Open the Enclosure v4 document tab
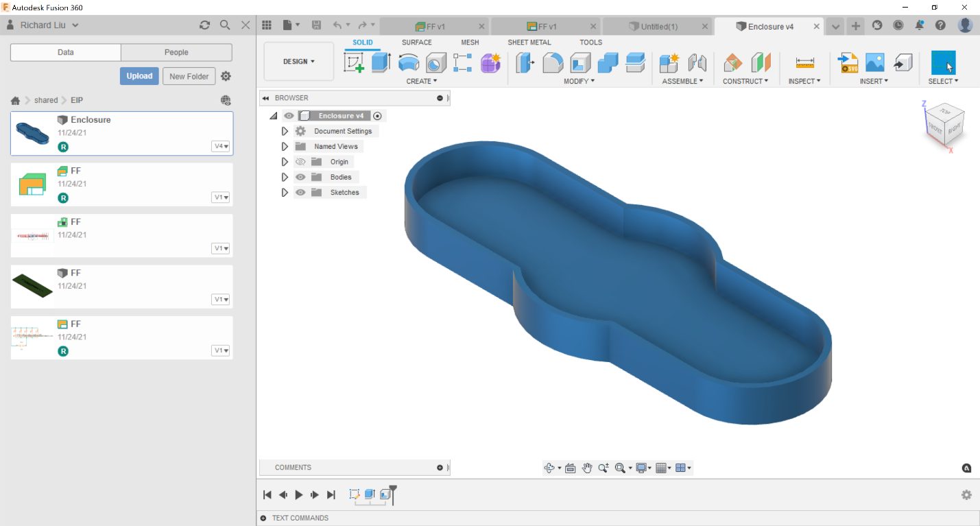 pos(772,26)
